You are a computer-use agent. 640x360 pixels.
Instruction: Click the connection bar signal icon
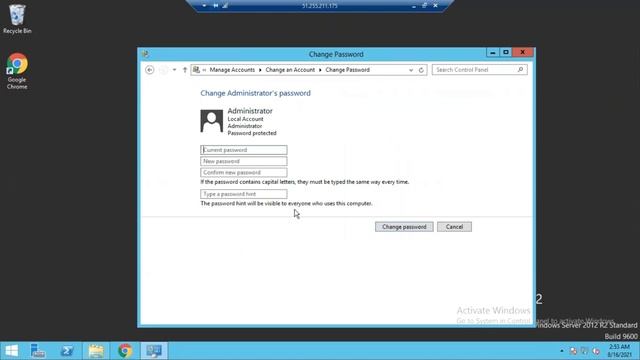(225, 6)
